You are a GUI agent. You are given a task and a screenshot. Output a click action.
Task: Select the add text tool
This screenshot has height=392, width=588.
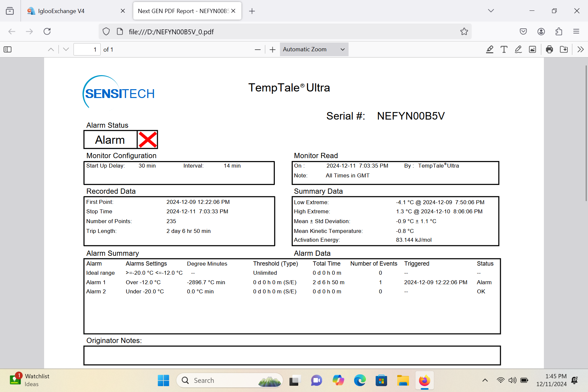coord(504,49)
